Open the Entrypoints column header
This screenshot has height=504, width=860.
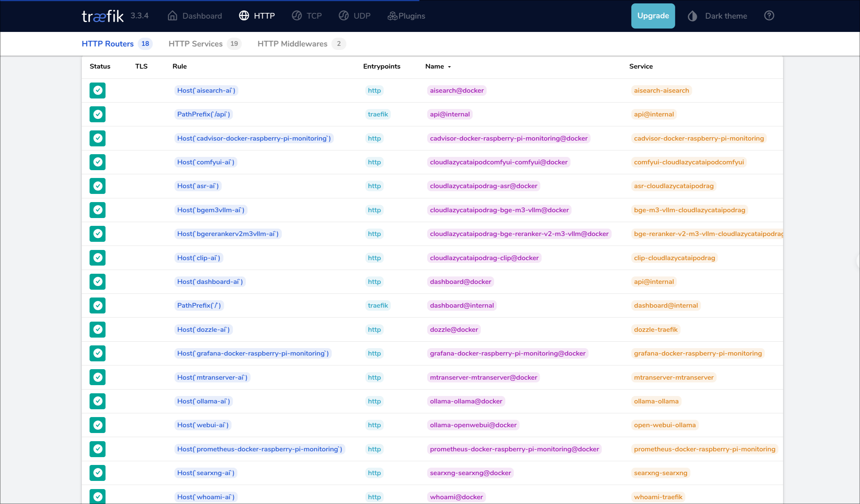pyautogui.click(x=381, y=66)
